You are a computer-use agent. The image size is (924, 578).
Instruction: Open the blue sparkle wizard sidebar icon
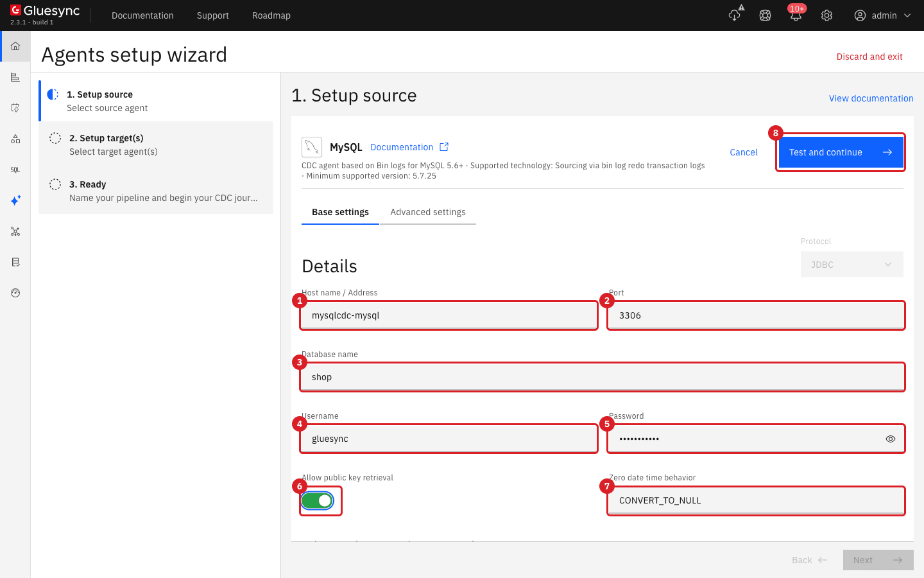(x=15, y=200)
